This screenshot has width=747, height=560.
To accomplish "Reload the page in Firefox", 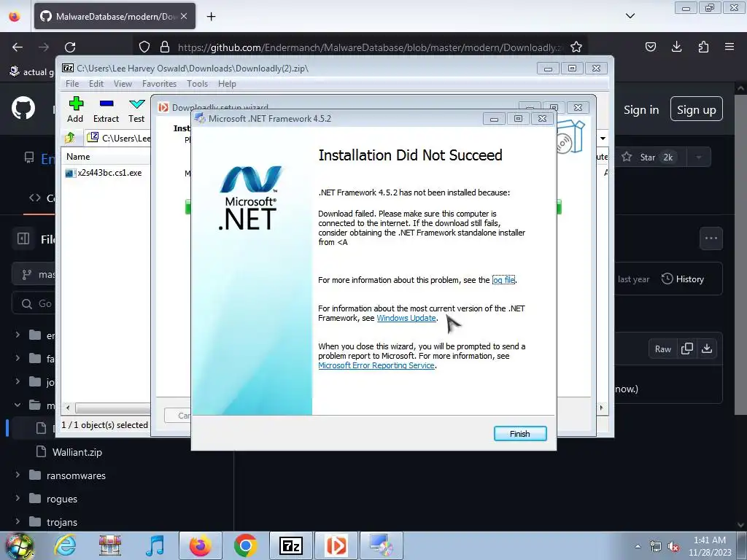I will pyautogui.click(x=70, y=47).
